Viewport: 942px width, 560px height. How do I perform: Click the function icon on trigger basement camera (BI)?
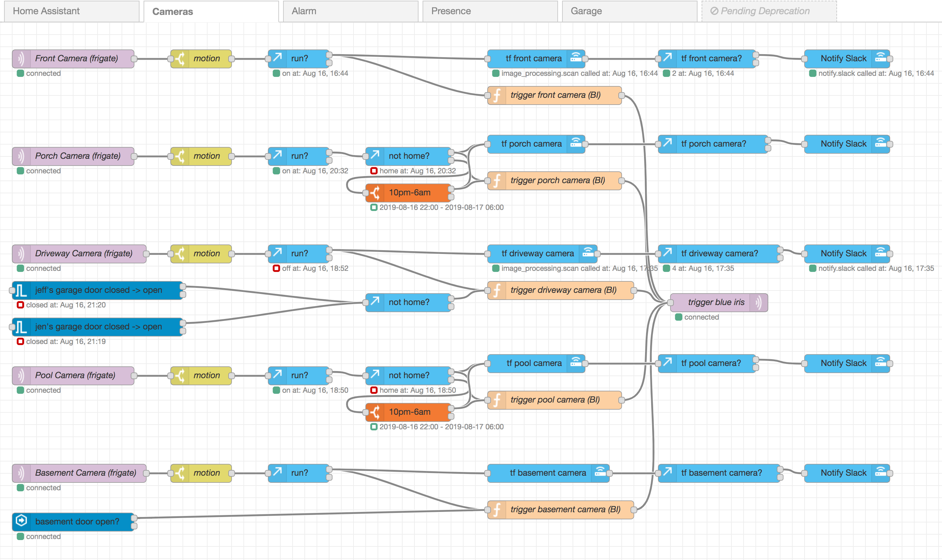coord(497,510)
